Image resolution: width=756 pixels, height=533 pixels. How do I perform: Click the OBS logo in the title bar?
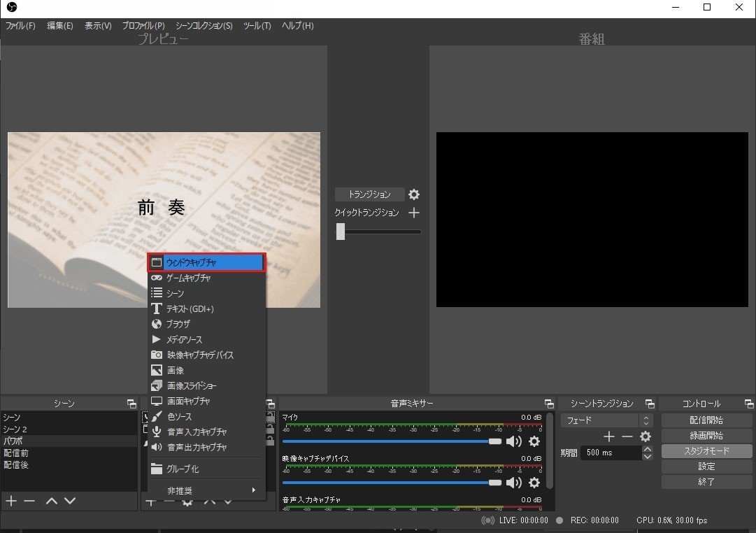(12, 7)
